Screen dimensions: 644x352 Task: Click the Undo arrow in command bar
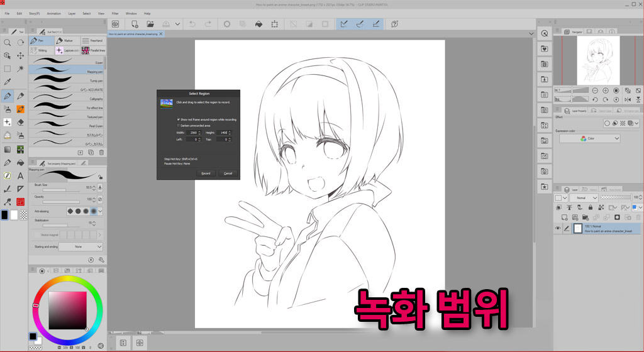(x=192, y=24)
